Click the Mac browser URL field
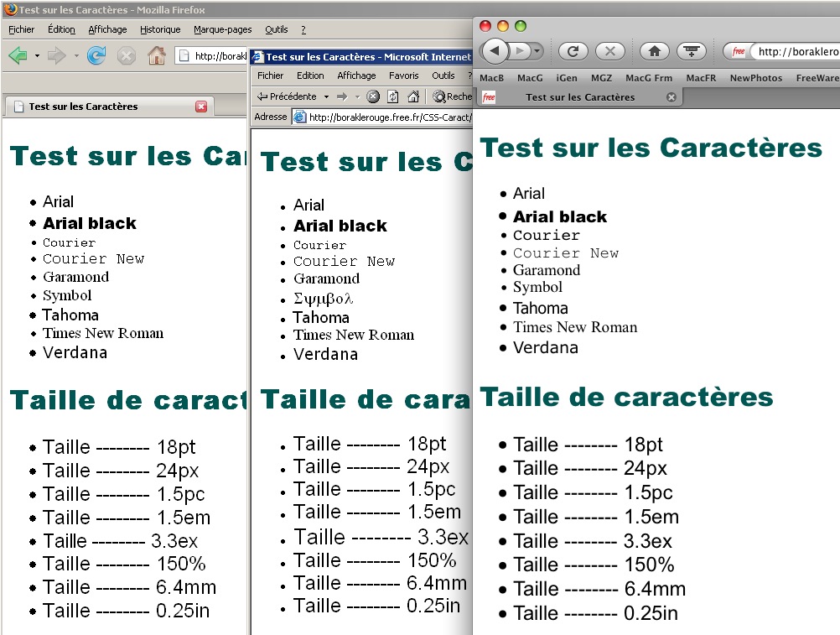840x635 pixels. click(x=782, y=51)
